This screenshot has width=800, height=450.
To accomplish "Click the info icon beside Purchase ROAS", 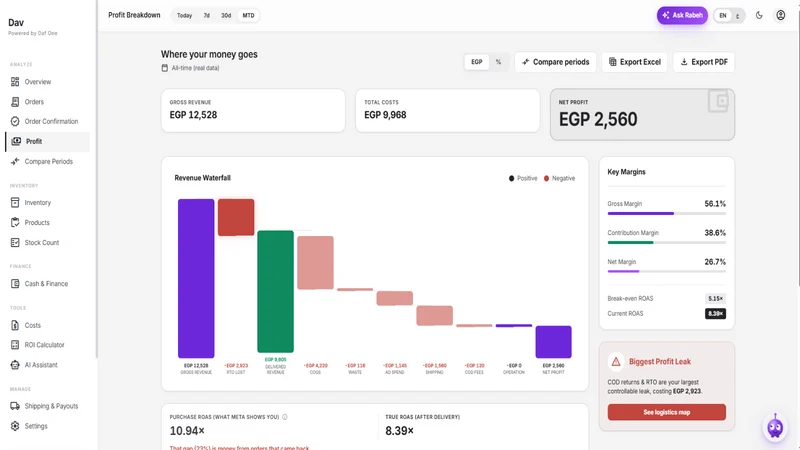I will (x=285, y=417).
